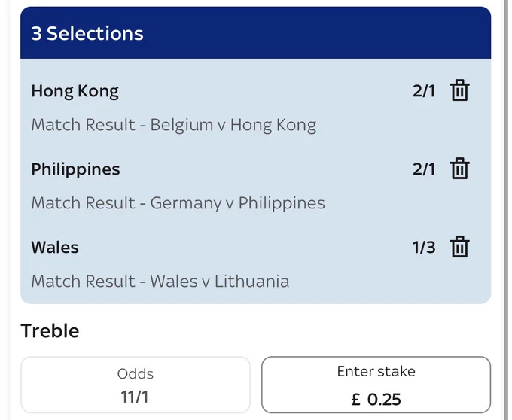This screenshot has width=512, height=420.
Task: Select the Wales selection name
Action: click(55, 248)
